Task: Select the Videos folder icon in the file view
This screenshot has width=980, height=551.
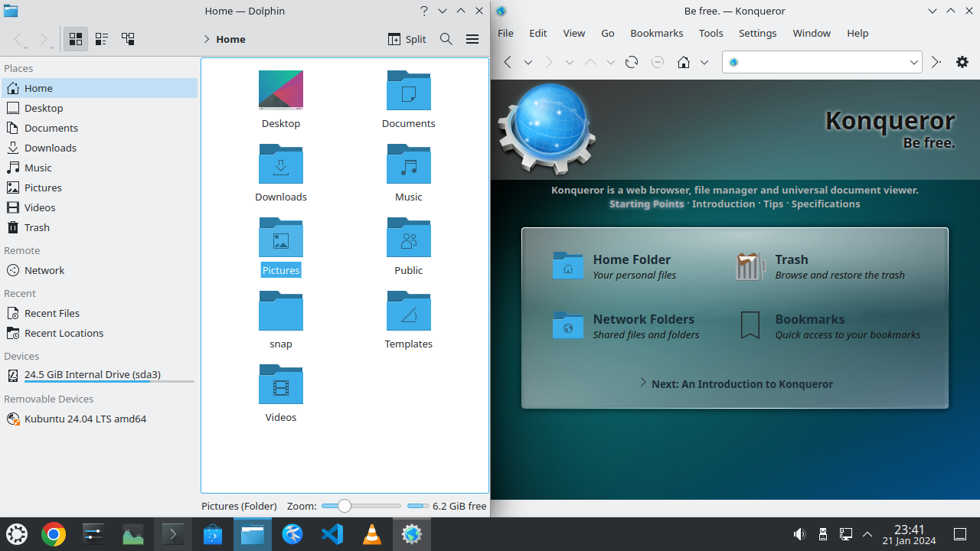Action: [281, 384]
